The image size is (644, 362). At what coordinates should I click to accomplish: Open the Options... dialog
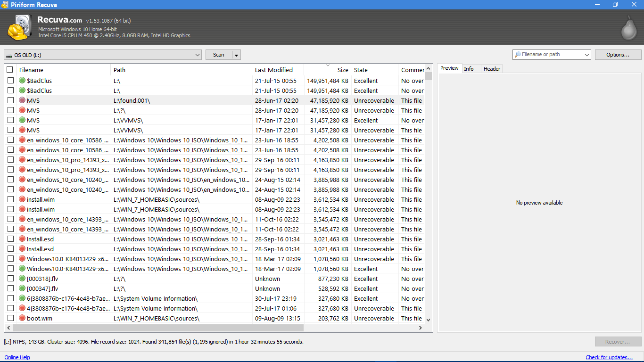pyautogui.click(x=618, y=55)
